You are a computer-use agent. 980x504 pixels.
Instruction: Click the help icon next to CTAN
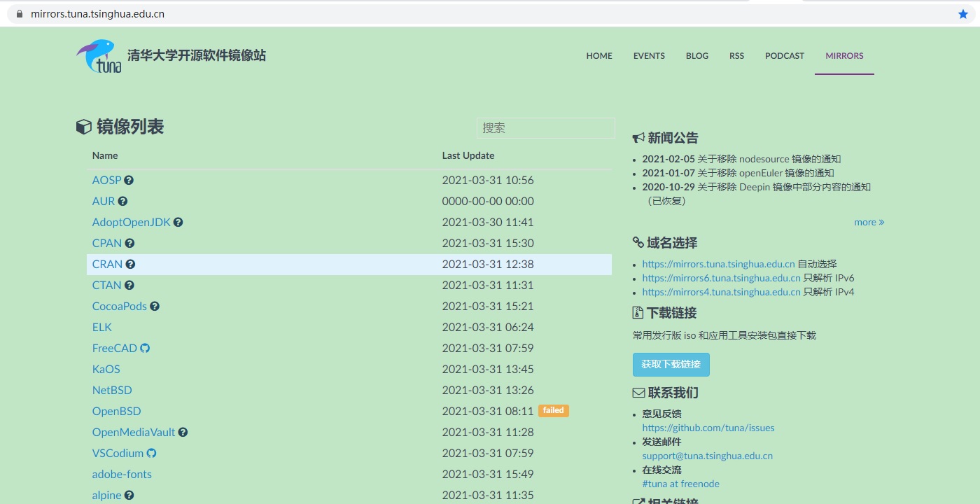(129, 285)
